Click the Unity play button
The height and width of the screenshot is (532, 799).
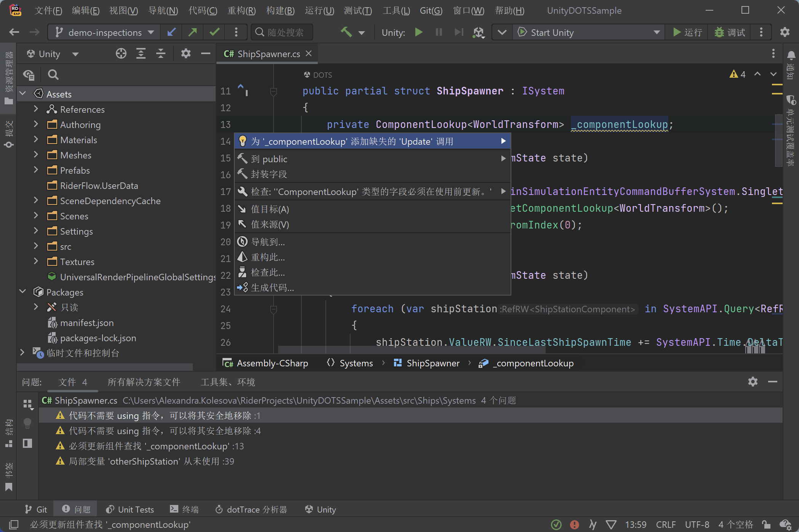point(419,32)
